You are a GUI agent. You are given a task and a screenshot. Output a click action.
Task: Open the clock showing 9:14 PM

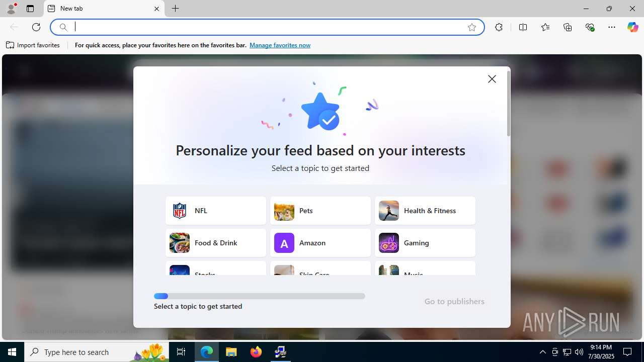(x=602, y=352)
